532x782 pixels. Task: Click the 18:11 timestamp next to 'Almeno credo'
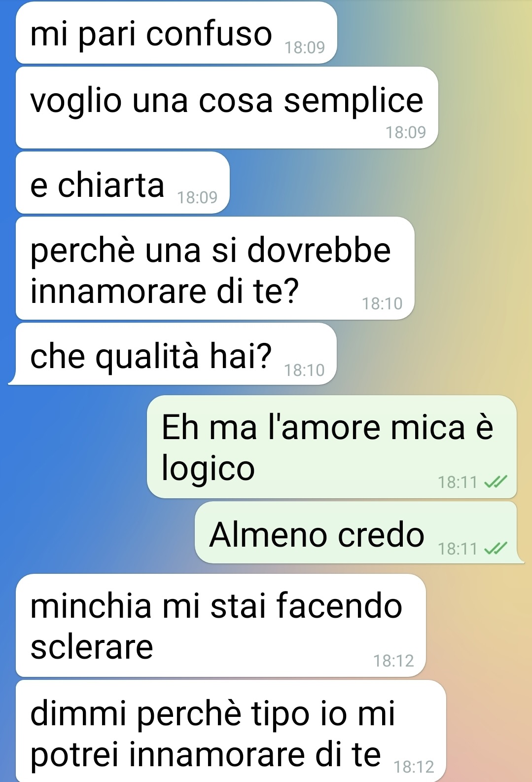click(x=458, y=549)
